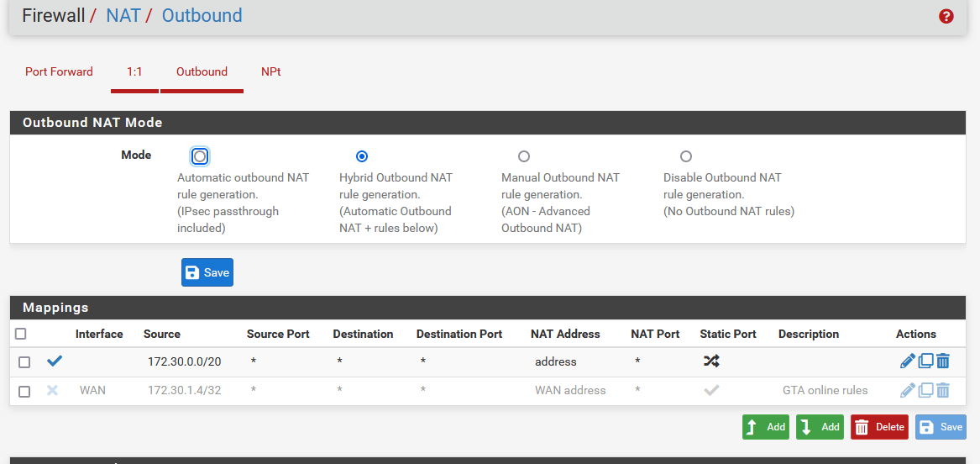Copy the 172.30.0.0/20 mapping rule
Screen dimensions: 980x464
pos(925,361)
